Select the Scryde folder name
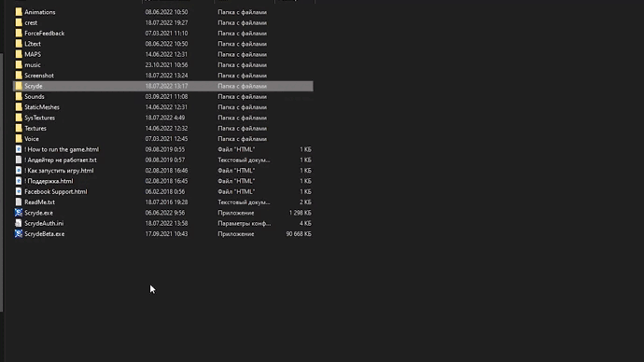 coord(34,86)
